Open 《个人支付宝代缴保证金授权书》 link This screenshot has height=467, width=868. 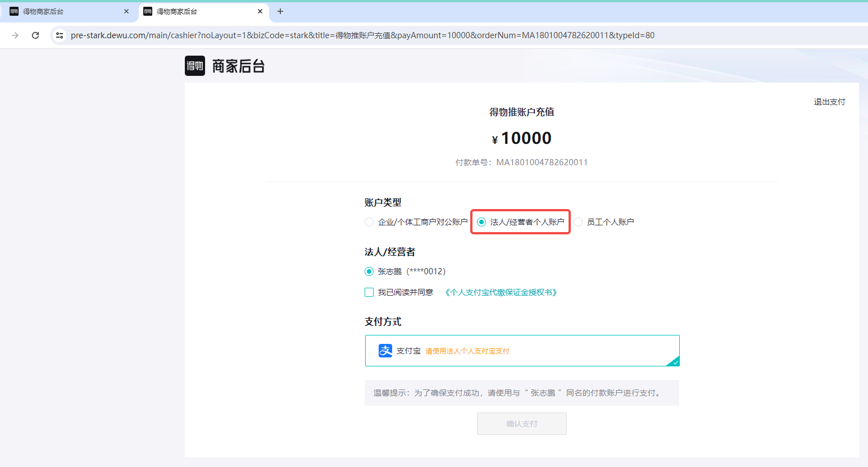click(x=501, y=292)
